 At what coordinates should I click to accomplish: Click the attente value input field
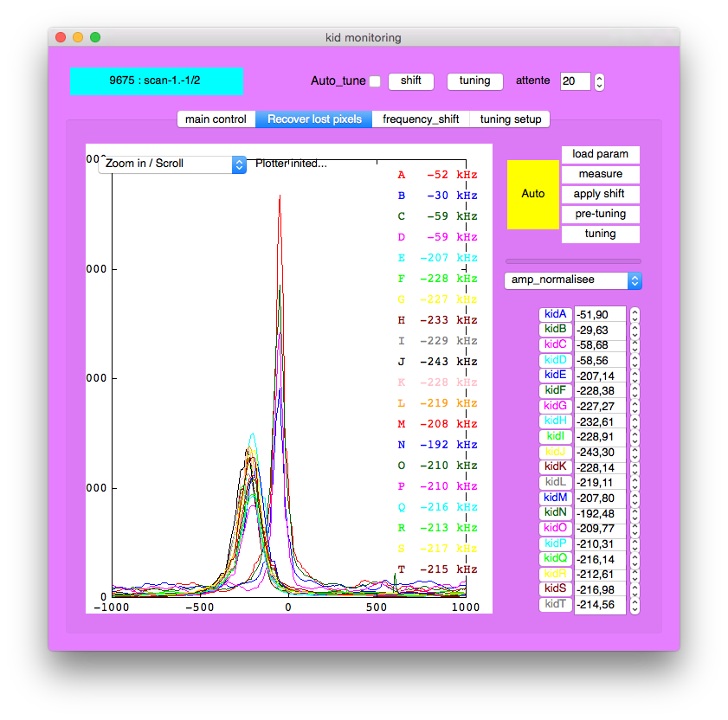coord(575,81)
